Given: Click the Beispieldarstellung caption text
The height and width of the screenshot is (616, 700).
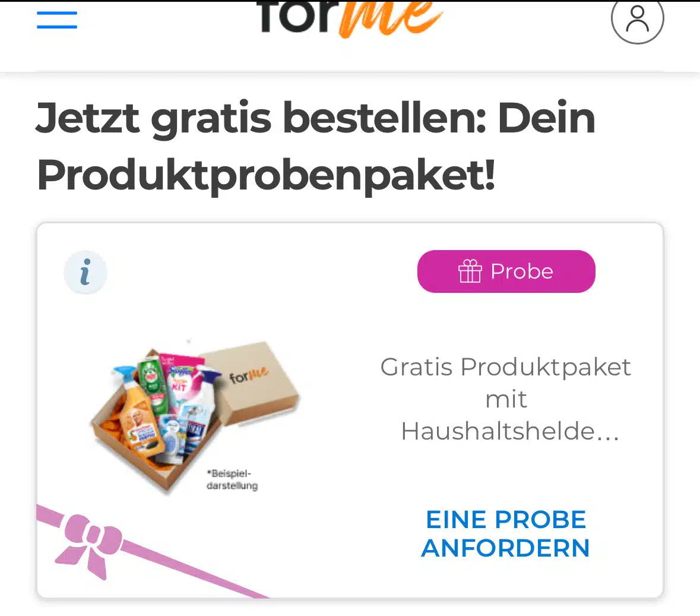Looking at the screenshot, I should coord(232,479).
